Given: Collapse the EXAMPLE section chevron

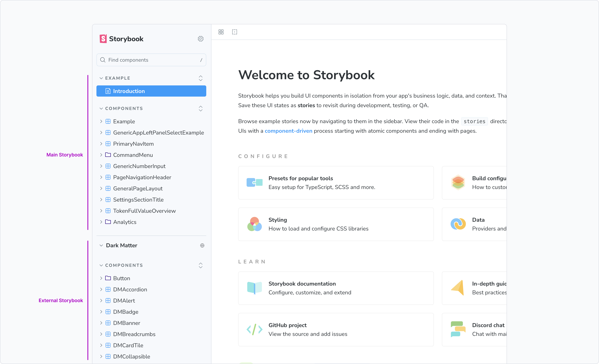Looking at the screenshot, I should pos(101,78).
